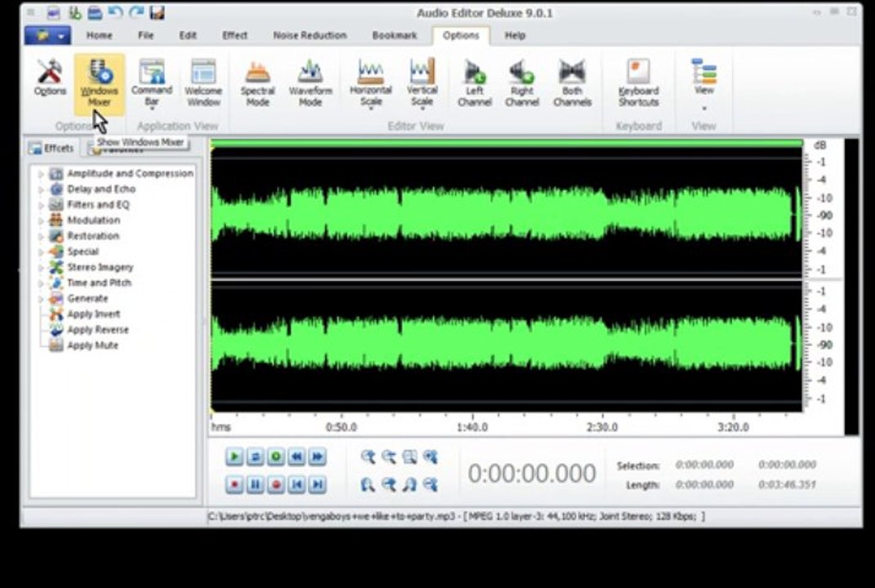Image resolution: width=875 pixels, height=588 pixels.
Task: Click the Undo arrow in quick access toolbar
Action: click(115, 12)
